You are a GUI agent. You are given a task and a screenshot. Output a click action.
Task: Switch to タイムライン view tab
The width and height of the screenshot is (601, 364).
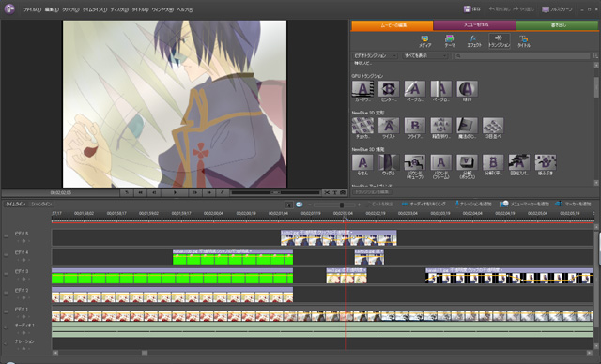coord(15,204)
